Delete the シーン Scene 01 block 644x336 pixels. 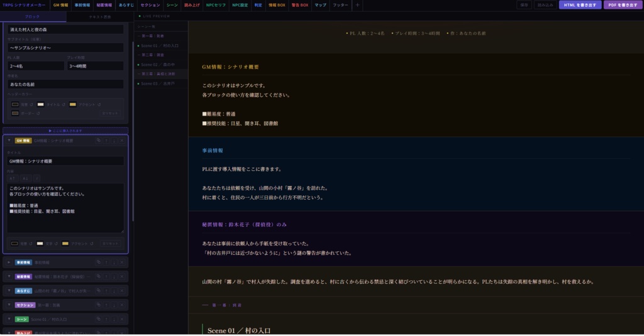point(122,319)
